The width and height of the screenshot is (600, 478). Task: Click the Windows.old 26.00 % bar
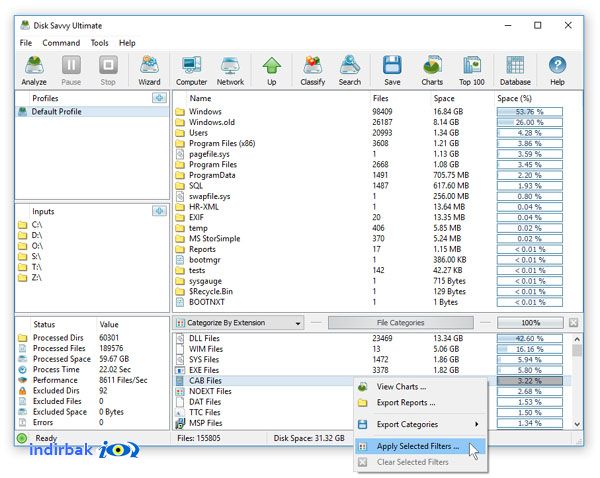tap(530, 122)
